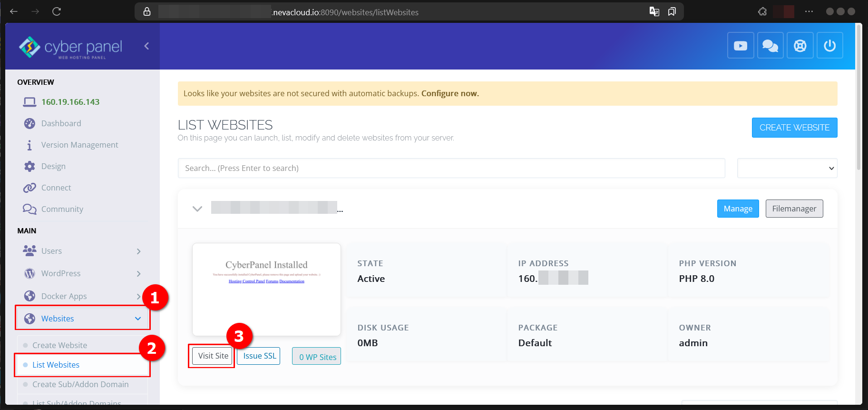This screenshot has width=868, height=410.
Task: Click the Active state value
Action: coord(371,279)
